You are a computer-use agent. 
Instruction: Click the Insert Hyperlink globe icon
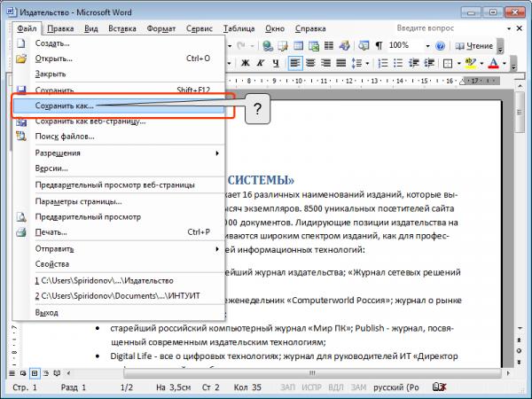point(268,46)
